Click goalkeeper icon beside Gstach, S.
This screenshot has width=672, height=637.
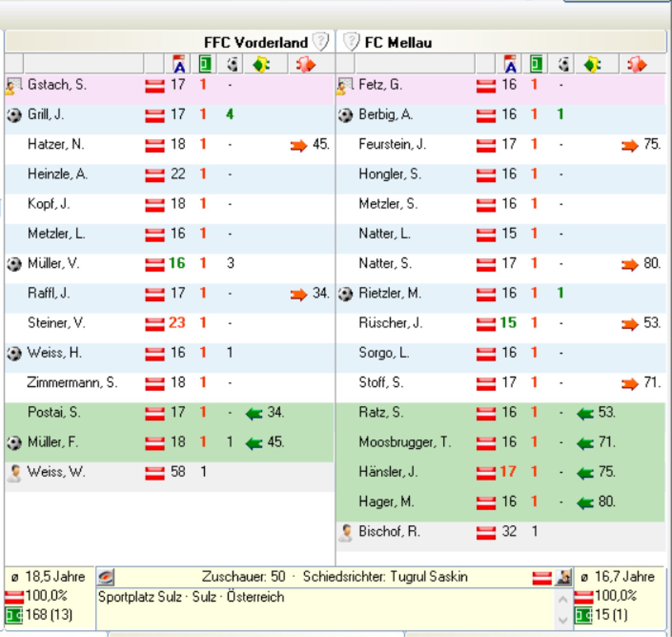[14, 86]
